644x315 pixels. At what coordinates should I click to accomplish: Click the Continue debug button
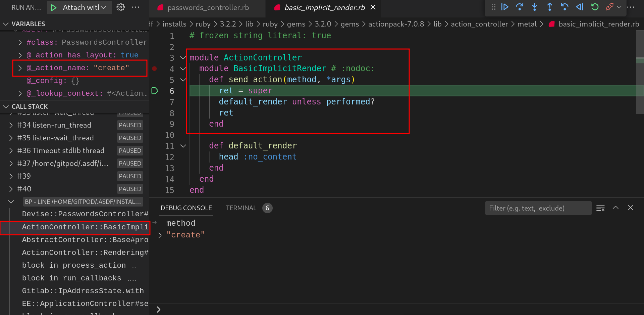point(505,7)
